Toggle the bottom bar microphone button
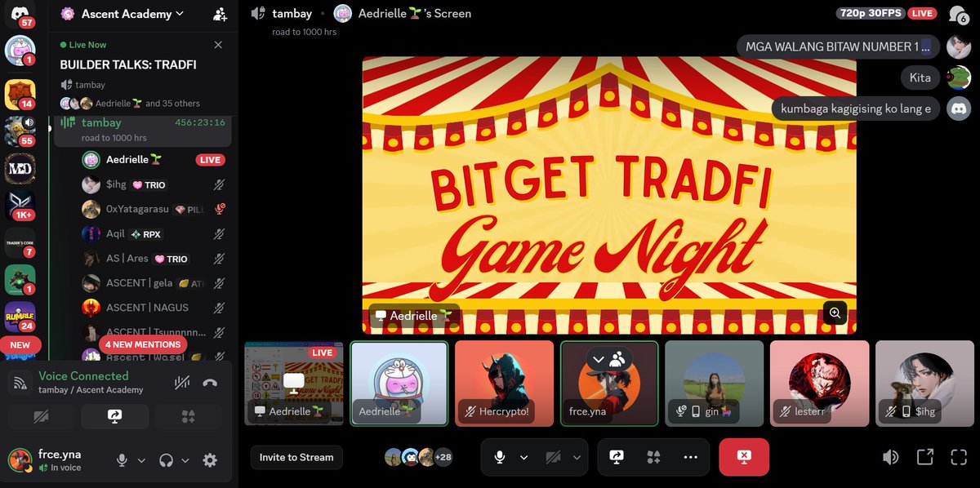 [499, 457]
